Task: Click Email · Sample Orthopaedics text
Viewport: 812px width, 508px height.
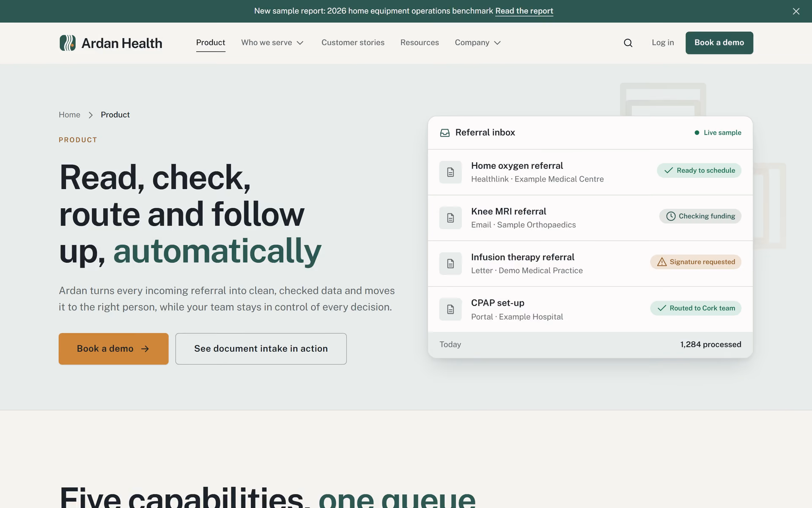Action: coord(523,225)
